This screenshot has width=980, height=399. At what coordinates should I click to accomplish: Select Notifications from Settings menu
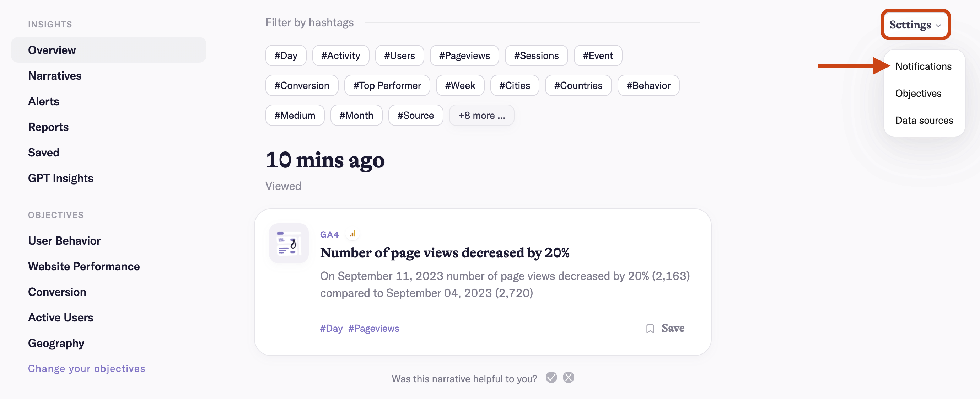tap(923, 66)
